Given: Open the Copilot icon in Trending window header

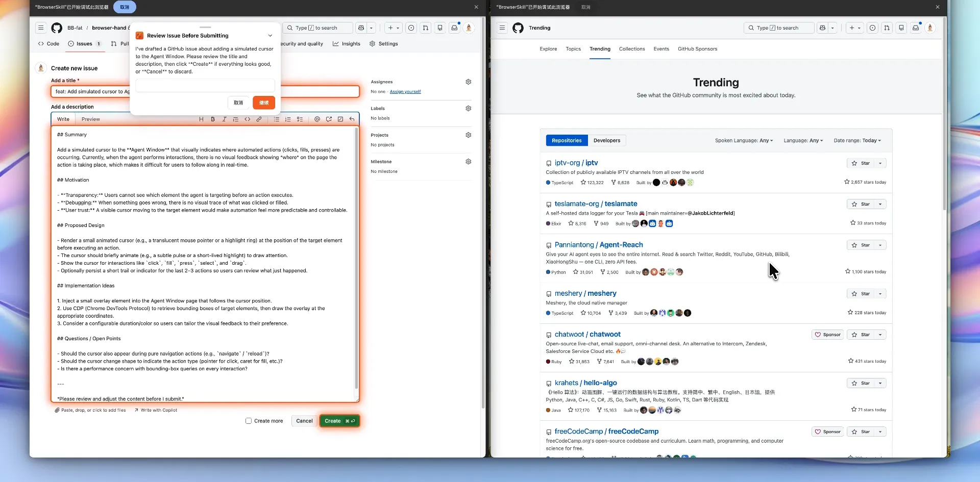Looking at the screenshot, I should [x=822, y=28].
